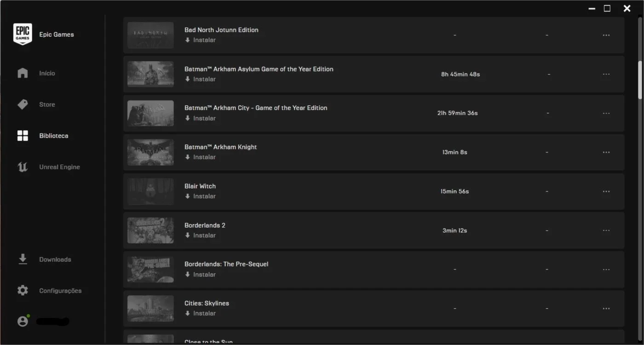The height and width of the screenshot is (345, 644).
Task: Install Borderlands: The Pre-Sequel
Action: click(204, 274)
